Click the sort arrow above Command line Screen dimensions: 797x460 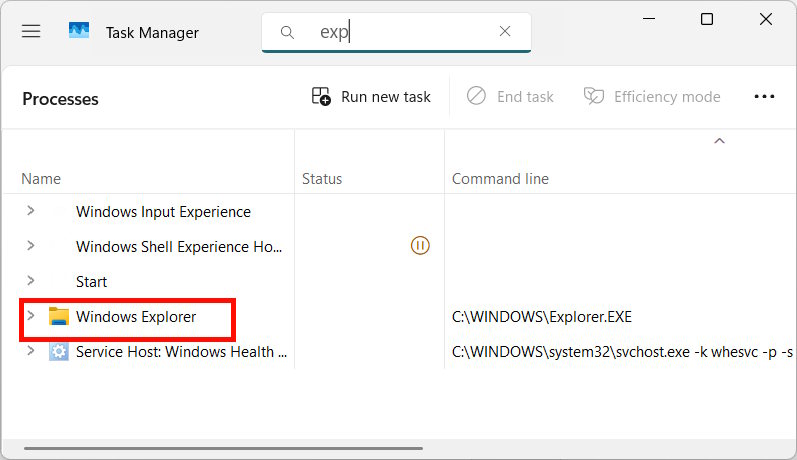pos(719,141)
